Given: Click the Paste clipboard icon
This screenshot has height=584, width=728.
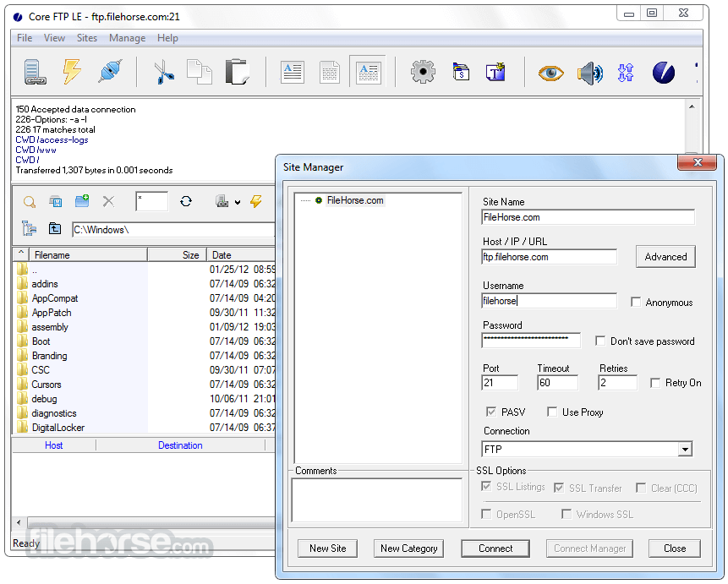Looking at the screenshot, I should tap(238, 72).
